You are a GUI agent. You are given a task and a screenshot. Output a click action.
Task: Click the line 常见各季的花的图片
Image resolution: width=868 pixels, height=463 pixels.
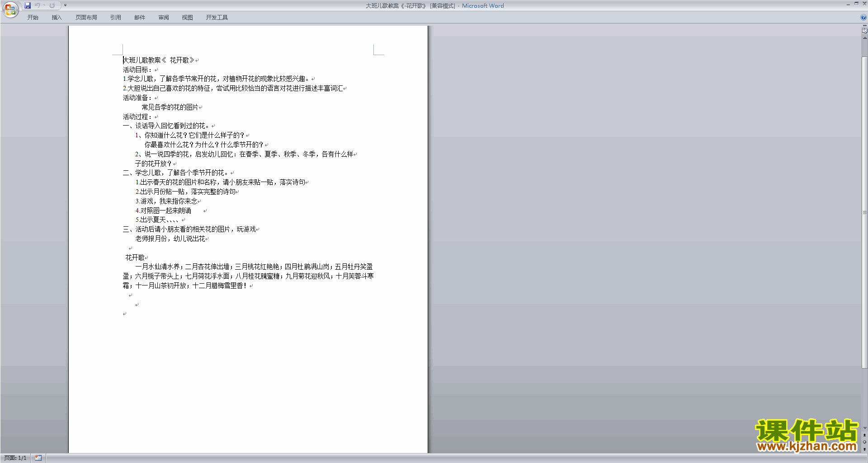click(170, 107)
